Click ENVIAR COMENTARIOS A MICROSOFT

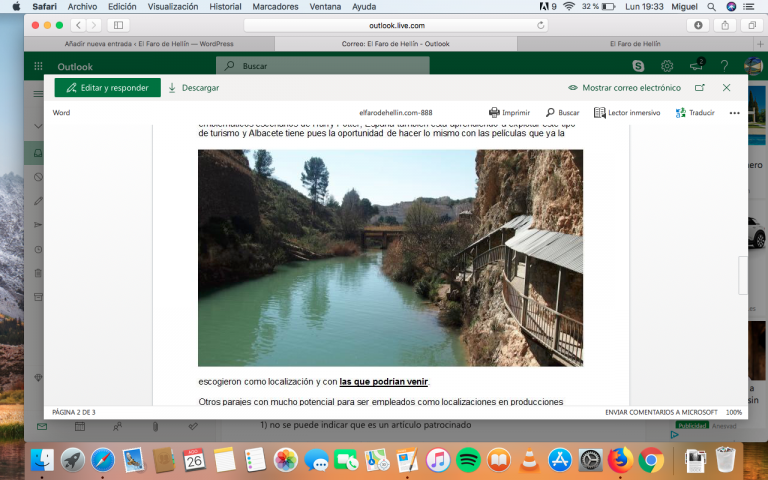tap(661, 412)
